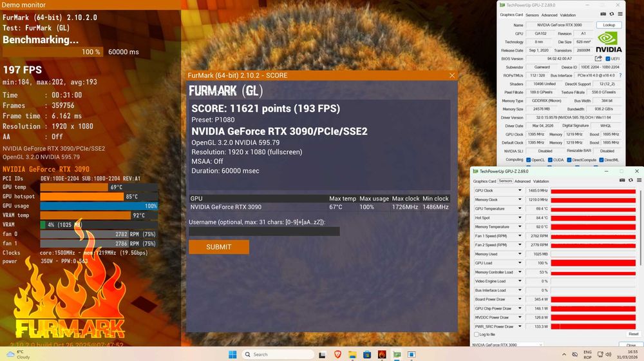Click the screenshot camera icon in GPU-Z Graphics Card window

point(603,14)
